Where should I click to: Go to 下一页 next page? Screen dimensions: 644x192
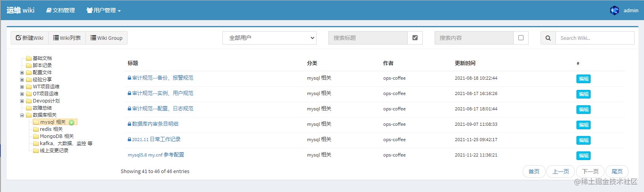coord(590,171)
